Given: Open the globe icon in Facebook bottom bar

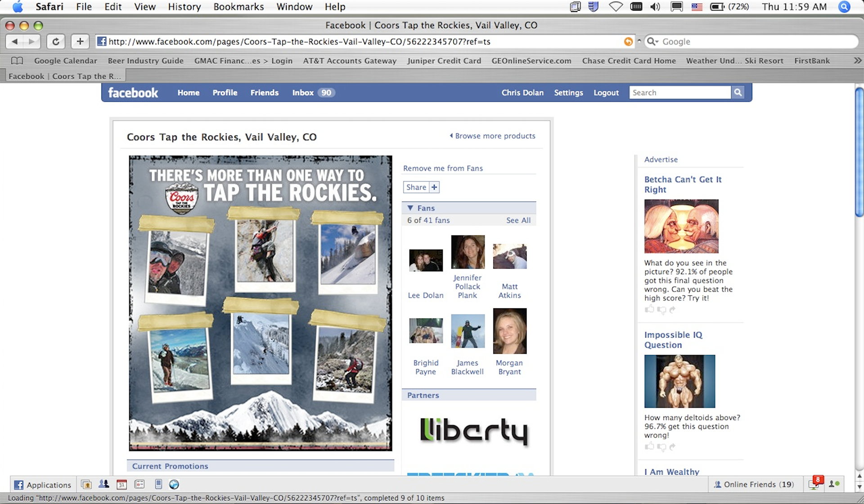Looking at the screenshot, I should (174, 485).
